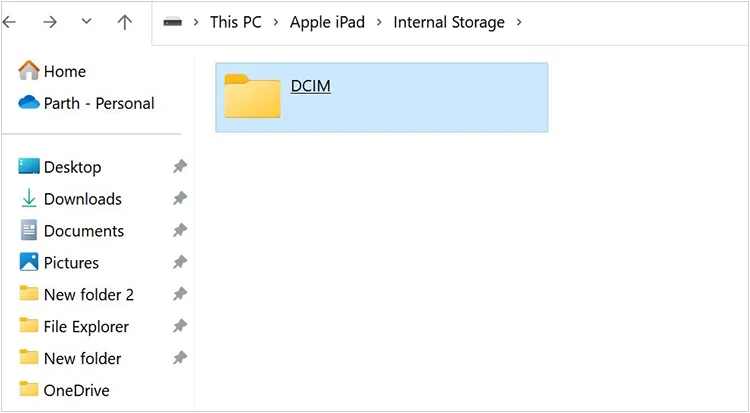Click the File Explorer folder icon
The height and width of the screenshot is (413, 750).
click(29, 327)
